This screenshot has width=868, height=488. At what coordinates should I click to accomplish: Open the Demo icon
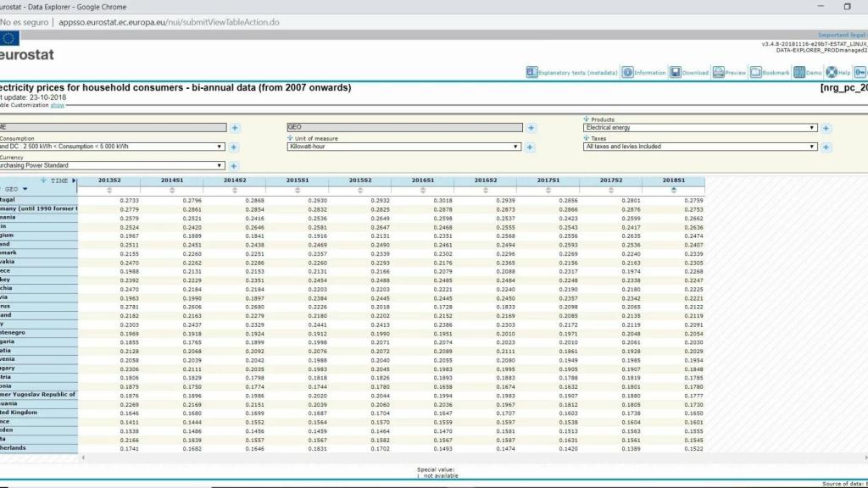pyautogui.click(x=799, y=73)
